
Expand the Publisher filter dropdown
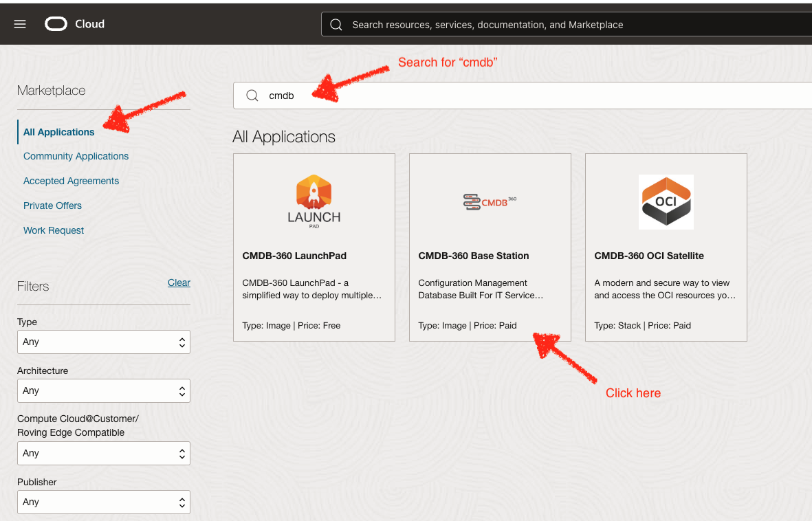(104, 502)
